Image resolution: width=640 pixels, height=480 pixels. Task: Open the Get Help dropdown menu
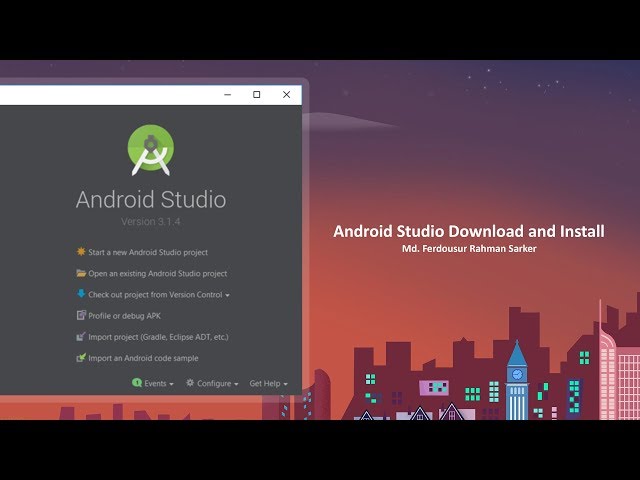tap(269, 383)
